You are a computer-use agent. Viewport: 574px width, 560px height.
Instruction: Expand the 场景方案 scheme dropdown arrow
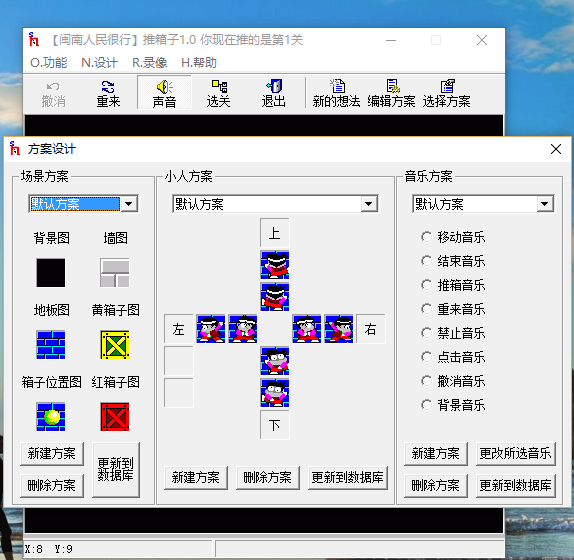click(x=129, y=204)
